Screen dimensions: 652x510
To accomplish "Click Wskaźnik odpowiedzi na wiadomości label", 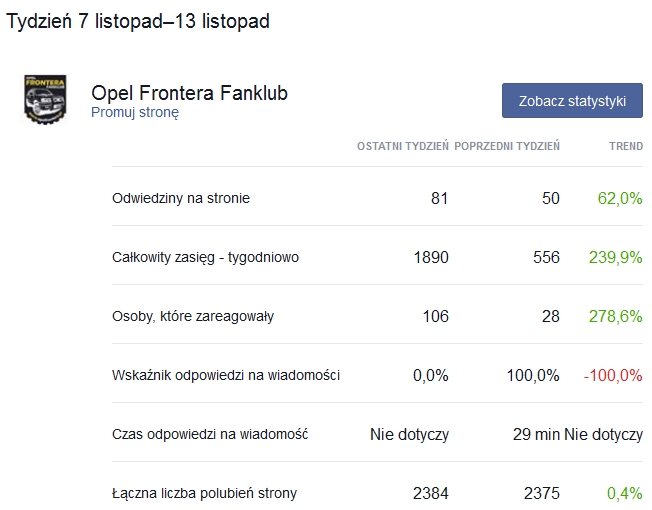I will pos(226,375).
